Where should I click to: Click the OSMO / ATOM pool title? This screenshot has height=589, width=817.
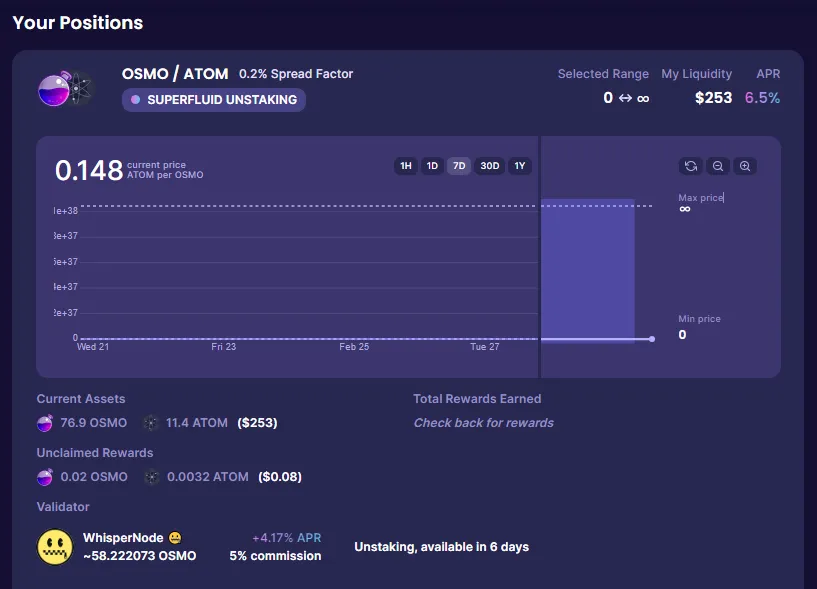tap(175, 74)
